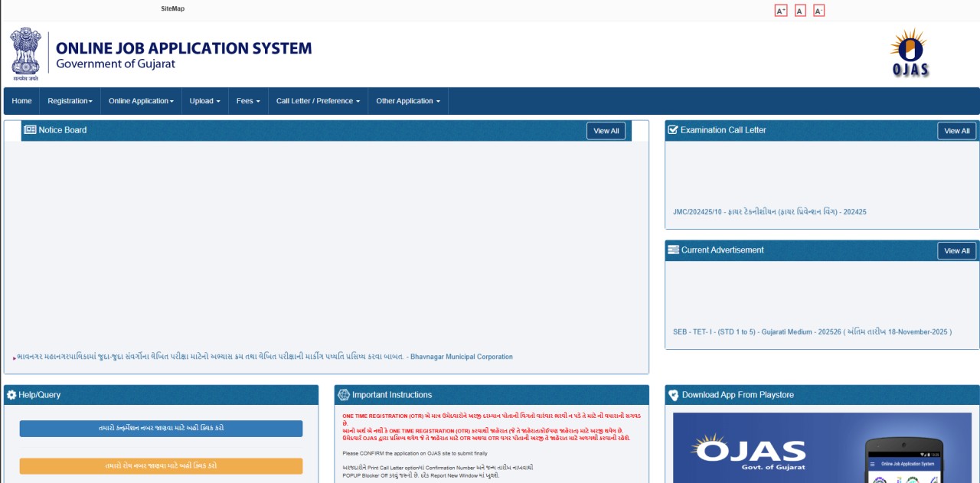Click the decrease font size A- icon
980x483 pixels.
[818, 11]
